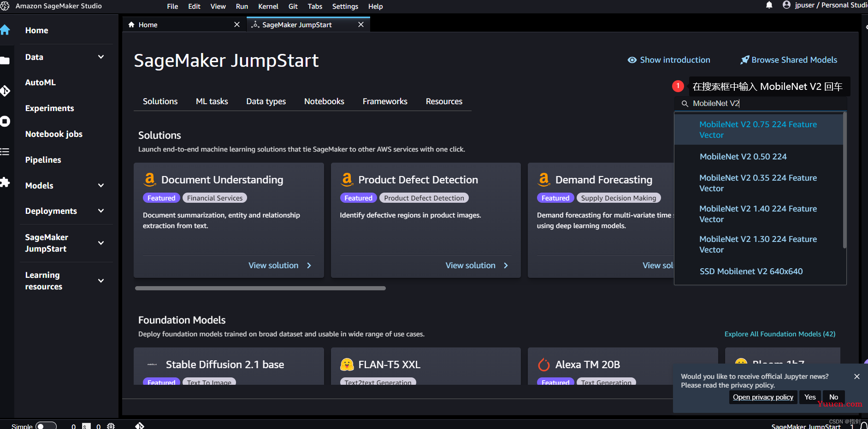Switch to the Resources tab

(x=444, y=101)
